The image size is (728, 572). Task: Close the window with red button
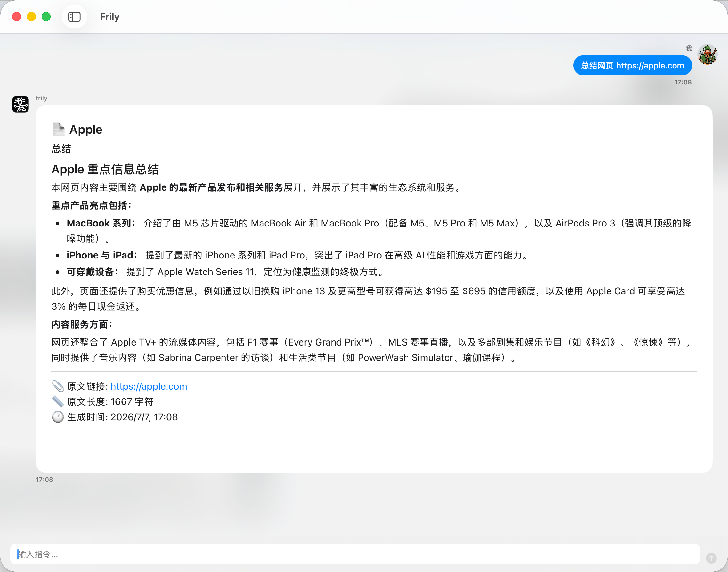tap(17, 17)
